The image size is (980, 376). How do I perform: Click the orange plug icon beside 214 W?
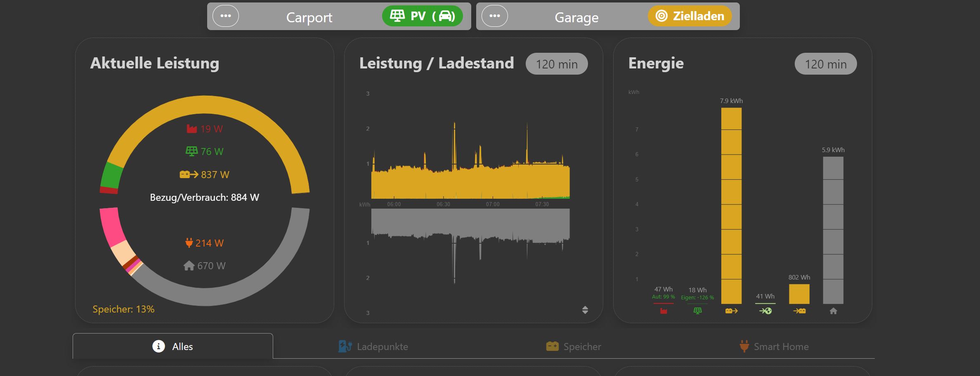(189, 243)
